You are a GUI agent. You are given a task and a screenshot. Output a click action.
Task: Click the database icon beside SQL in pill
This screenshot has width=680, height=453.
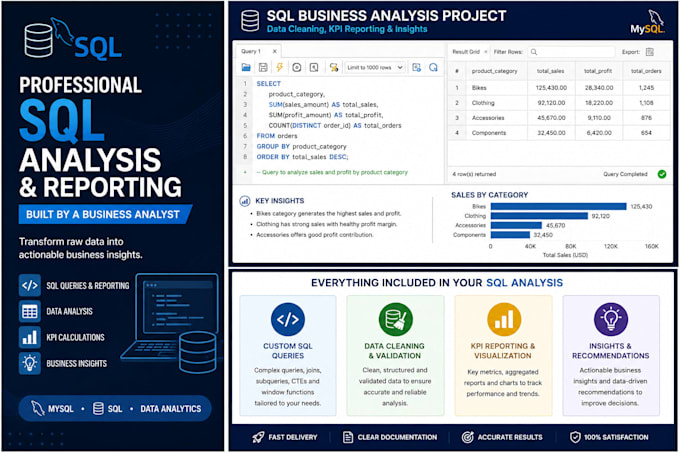(x=98, y=408)
